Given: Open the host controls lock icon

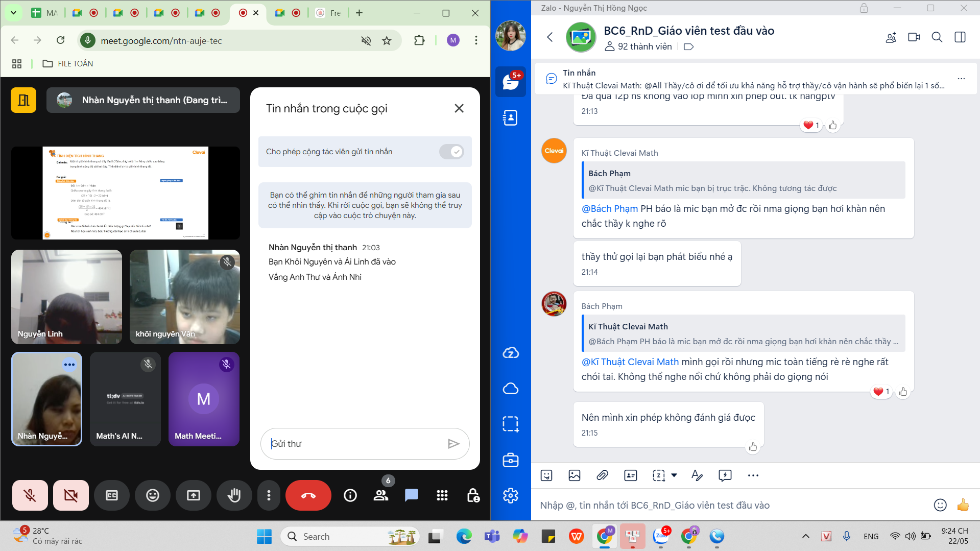Looking at the screenshot, I should (x=473, y=495).
